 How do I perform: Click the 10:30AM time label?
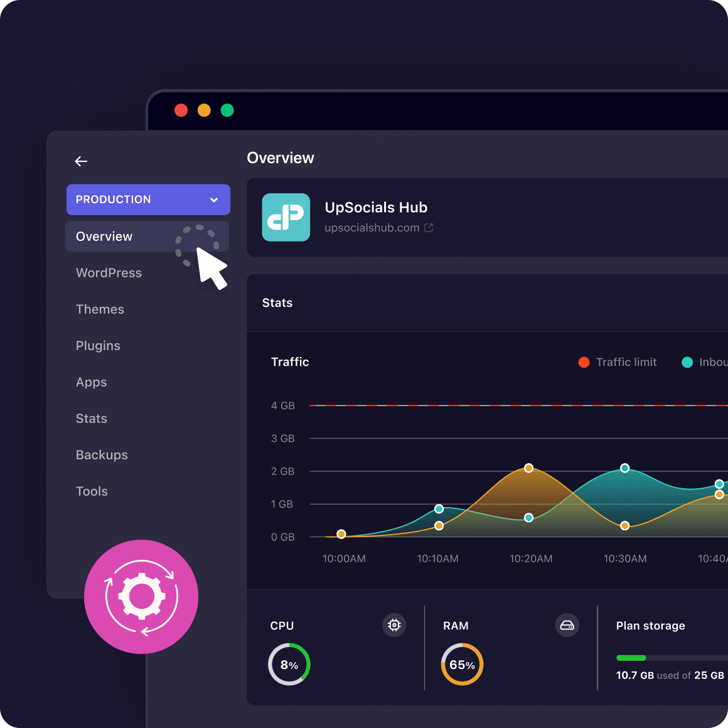pos(625,559)
